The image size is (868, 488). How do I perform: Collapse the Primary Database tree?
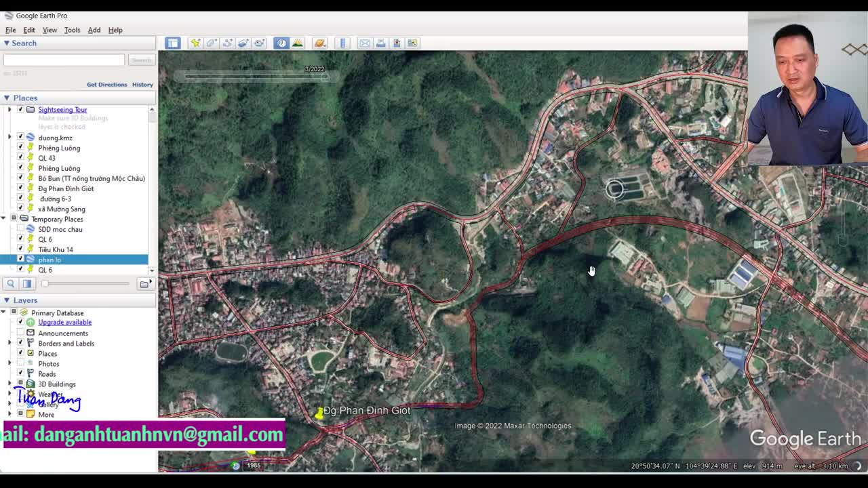pos(4,312)
